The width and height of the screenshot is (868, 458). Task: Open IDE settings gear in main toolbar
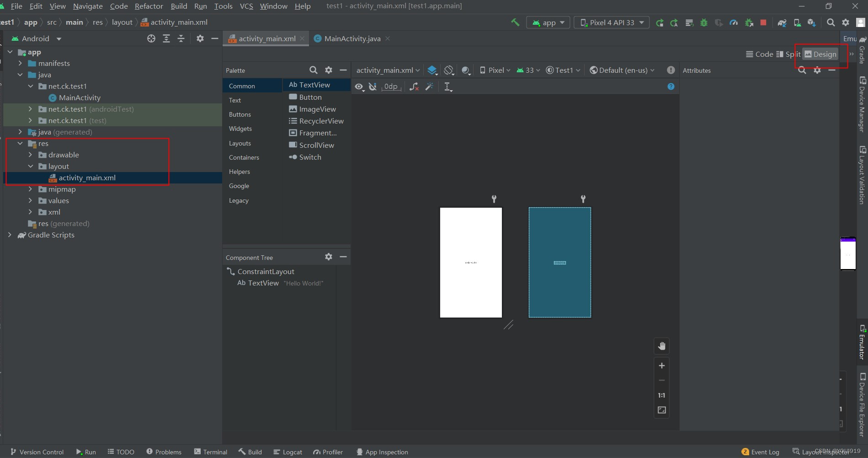pos(846,22)
